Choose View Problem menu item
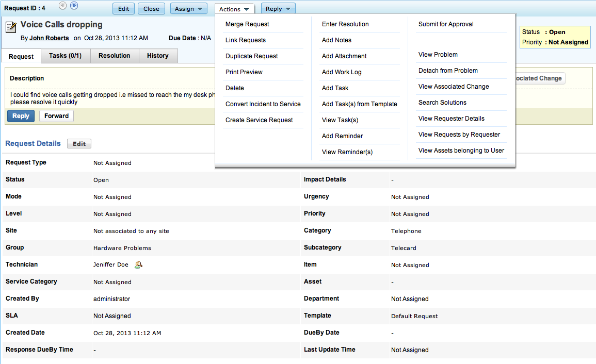The image size is (596, 364). 438,54
